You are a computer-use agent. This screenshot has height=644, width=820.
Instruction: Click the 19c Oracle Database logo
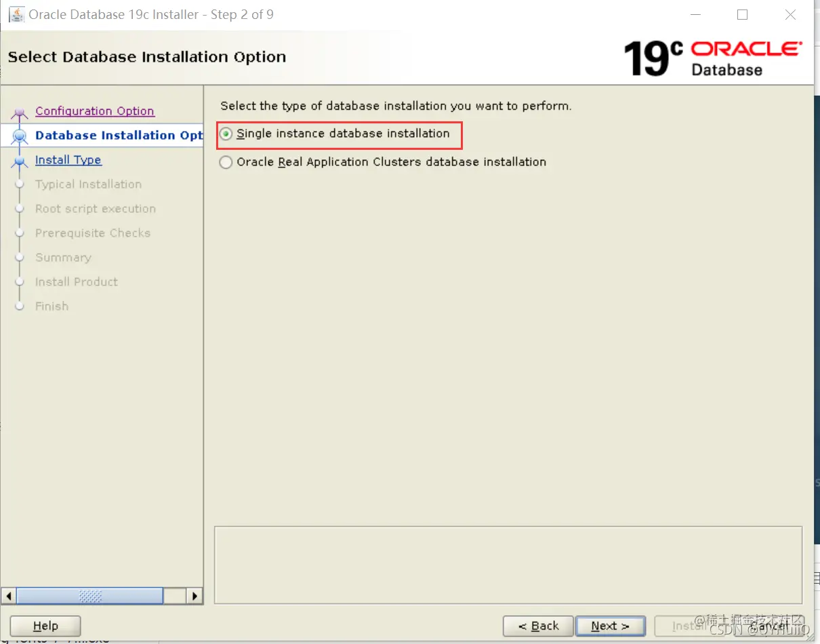[712, 58]
